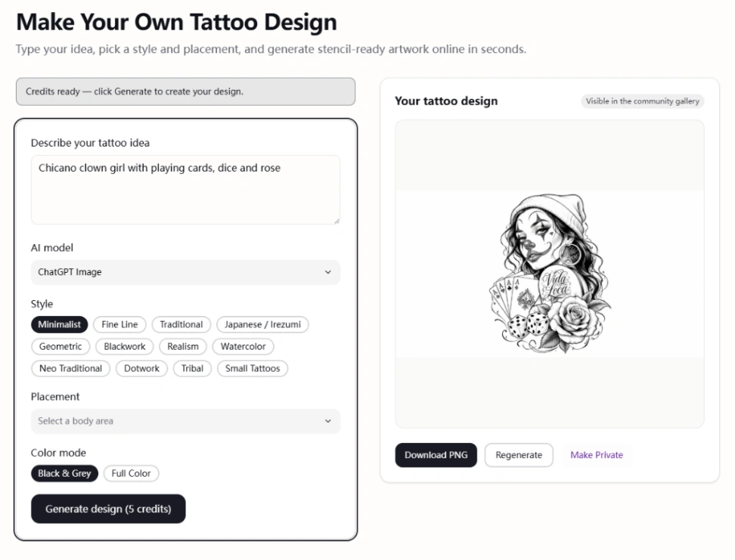The width and height of the screenshot is (735, 560).
Task: Open the ChatGPT Image model dropdown
Action: point(185,272)
